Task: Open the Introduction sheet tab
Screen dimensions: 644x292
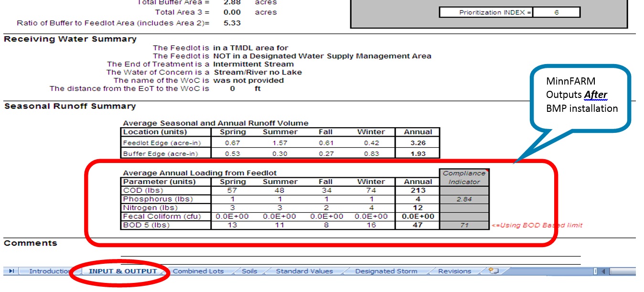Action: pos(50,271)
